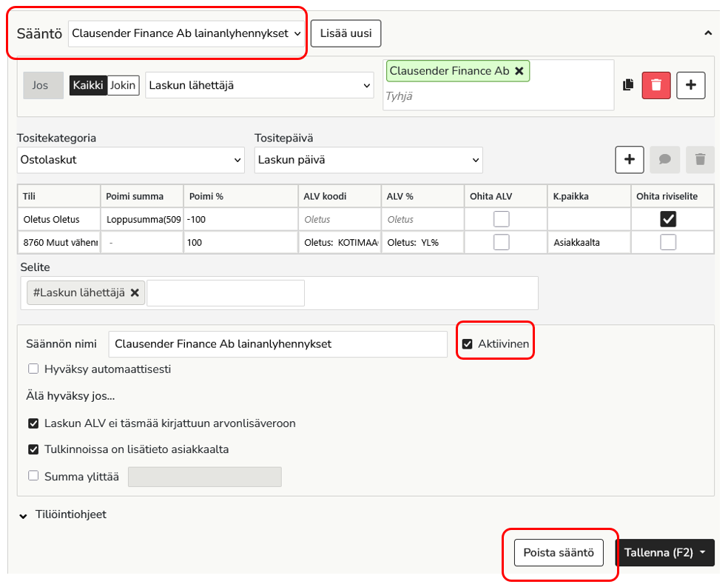Image resolution: width=728 pixels, height=587 pixels.
Task: Click the ALV % Oletus cell in first row
Action: [x=422, y=219]
